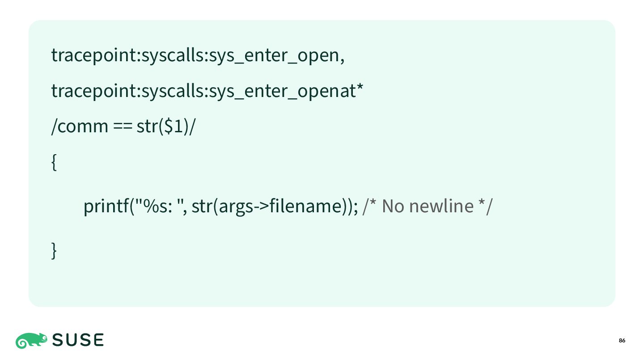644x362 pixels.
Task: Click syscalls on the second code line
Action: [x=172, y=91]
